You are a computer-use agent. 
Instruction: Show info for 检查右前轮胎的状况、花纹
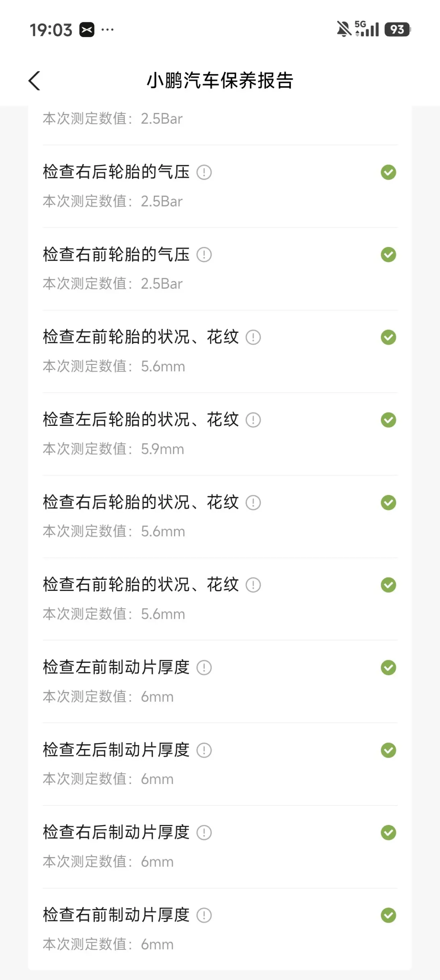[x=253, y=585]
